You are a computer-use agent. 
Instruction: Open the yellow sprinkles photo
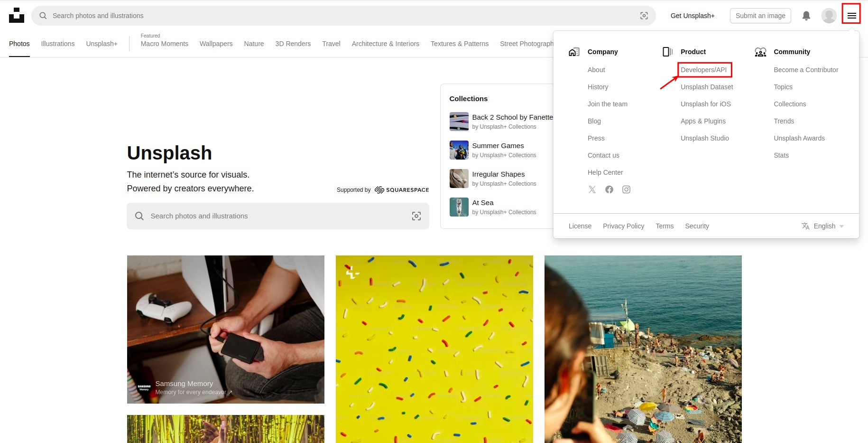tap(434, 349)
